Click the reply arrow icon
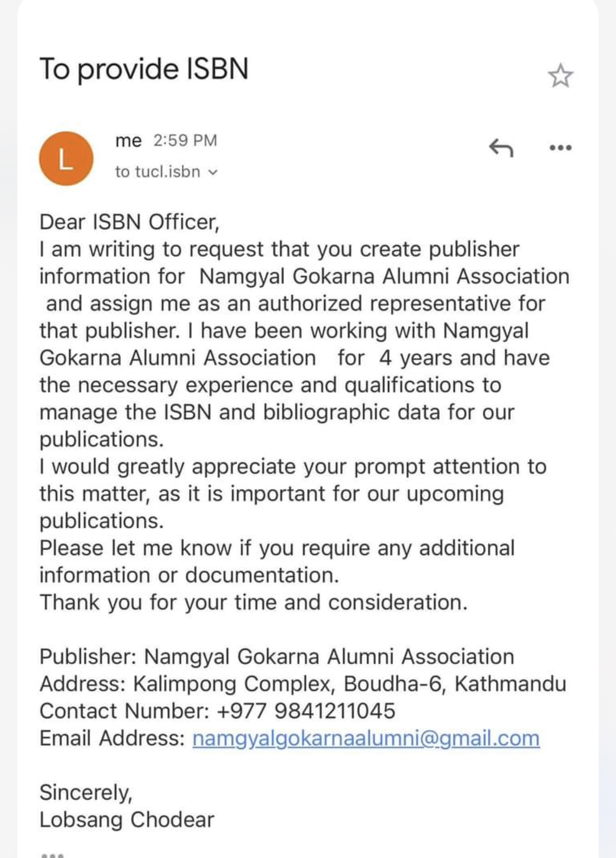The height and width of the screenshot is (858, 616). [501, 147]
